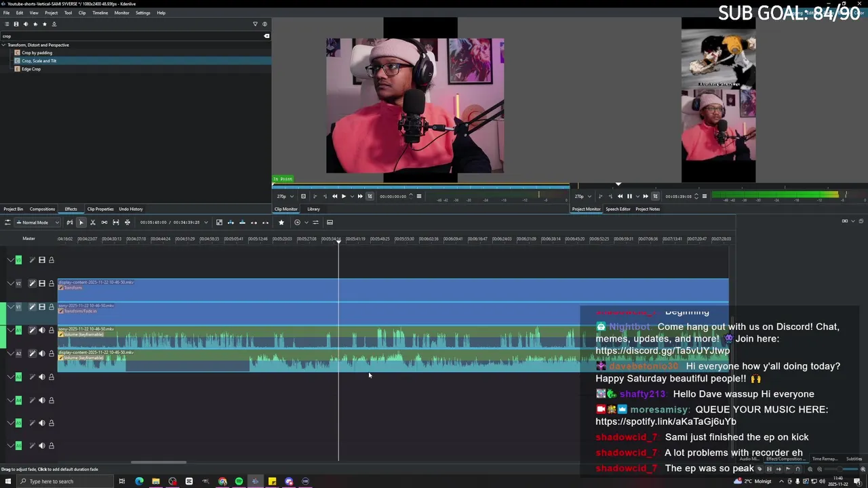868x488 pixels.
Task: Select the Crop by padding effect
Action: (37, 53)
